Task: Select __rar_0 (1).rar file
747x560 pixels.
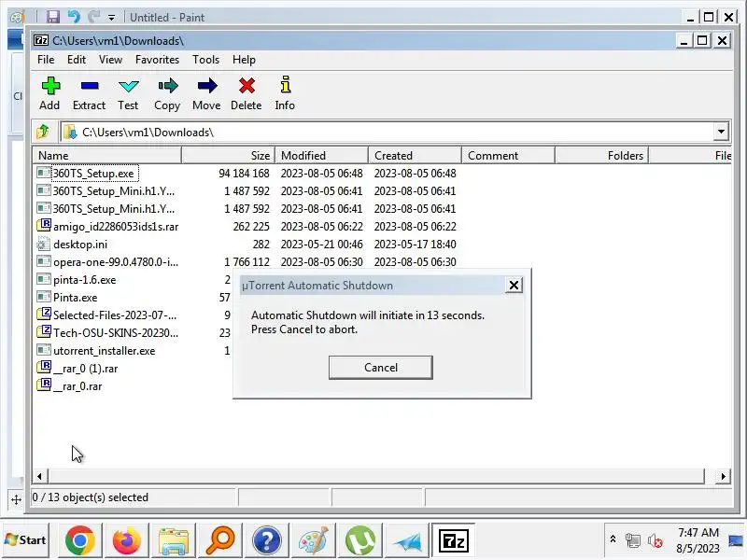Action: tap(85, 369)
